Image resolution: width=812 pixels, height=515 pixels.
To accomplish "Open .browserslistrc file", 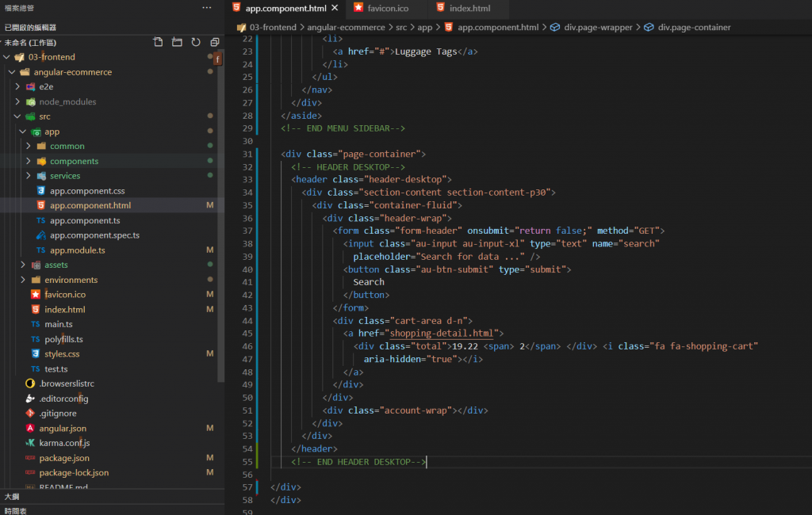I will (67, 383).
